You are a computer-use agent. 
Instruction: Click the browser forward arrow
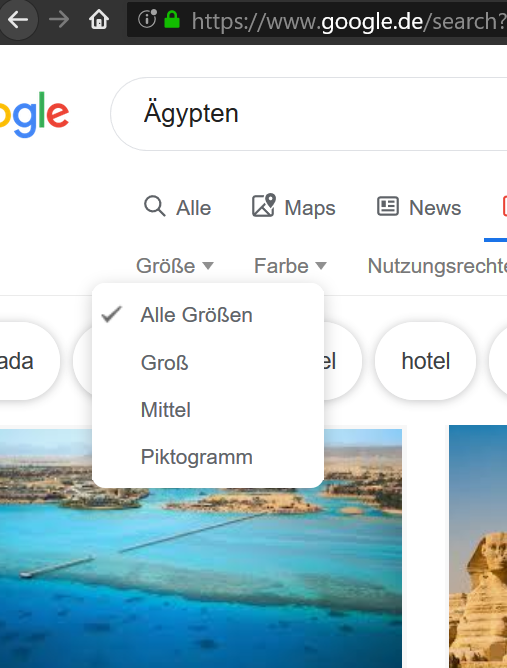pos(59,20)
